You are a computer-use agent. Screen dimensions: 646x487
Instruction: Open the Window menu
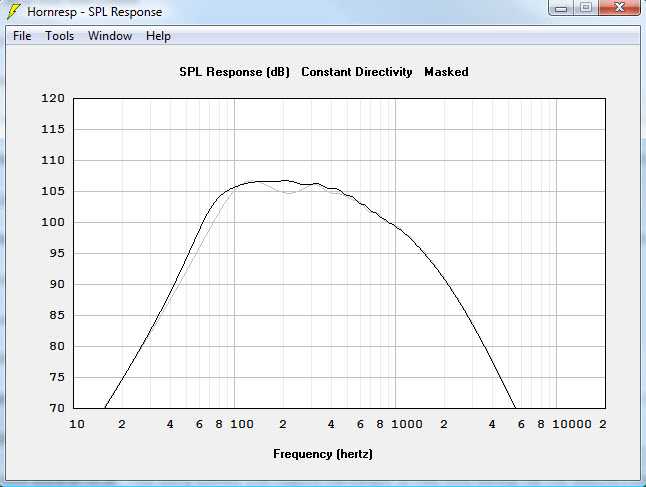coord(110,36)
